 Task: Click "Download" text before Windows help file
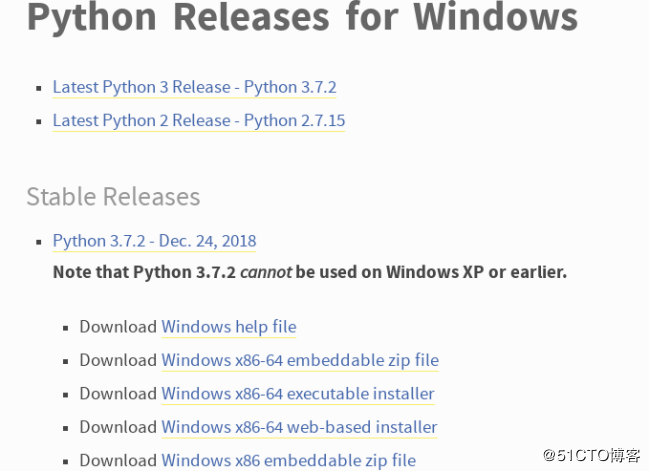coord(118,327)
